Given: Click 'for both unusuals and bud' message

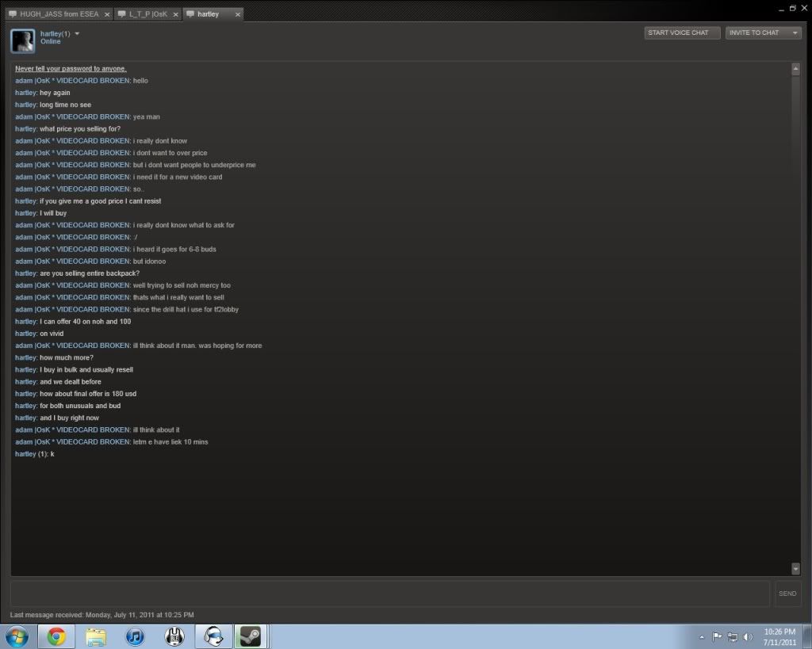Looking at the screenshot, I should click(x=80, y=406).
